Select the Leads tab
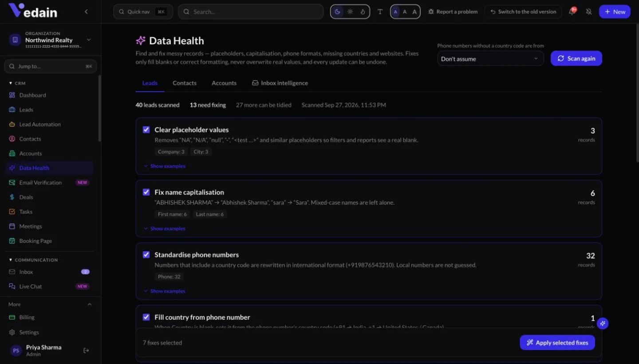The width and height of the screenshot is (639, 364). (150, 83)
